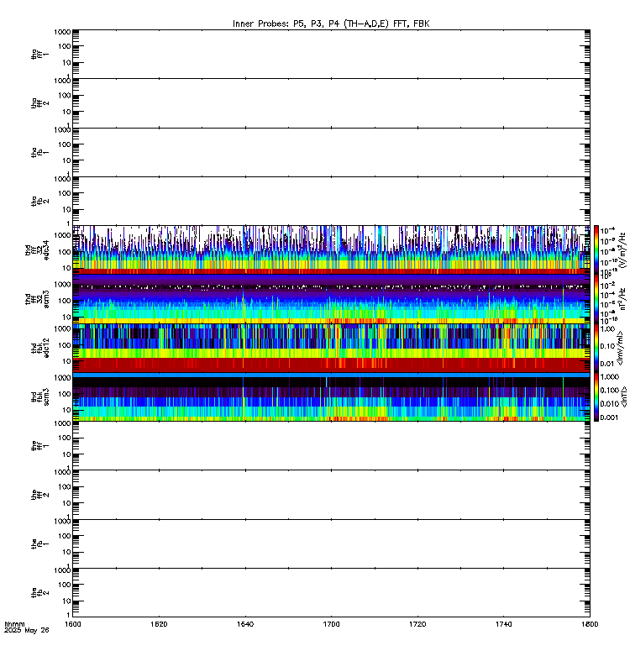630x672 pixels.
Task: Click the <|nT|> color bar
Action: (x=596, y=396)
